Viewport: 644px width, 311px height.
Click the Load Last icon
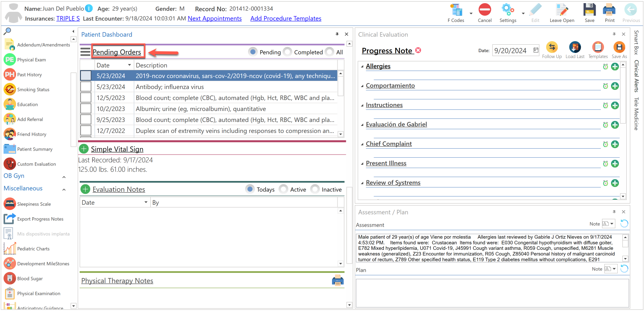pyautogui.click(x=575, y=47)
